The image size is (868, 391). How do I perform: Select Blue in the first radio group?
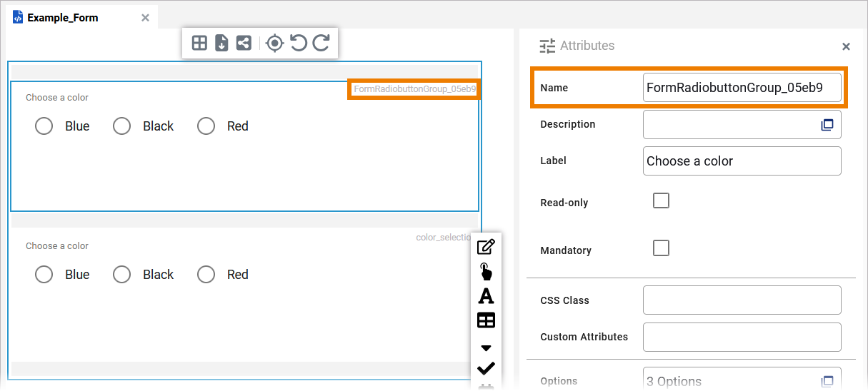(x=44, y=126)
